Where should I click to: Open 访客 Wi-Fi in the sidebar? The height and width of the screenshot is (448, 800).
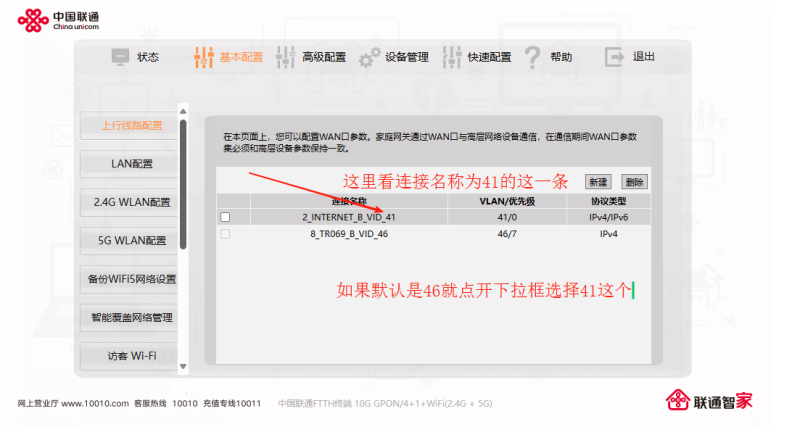coord(130,356)
